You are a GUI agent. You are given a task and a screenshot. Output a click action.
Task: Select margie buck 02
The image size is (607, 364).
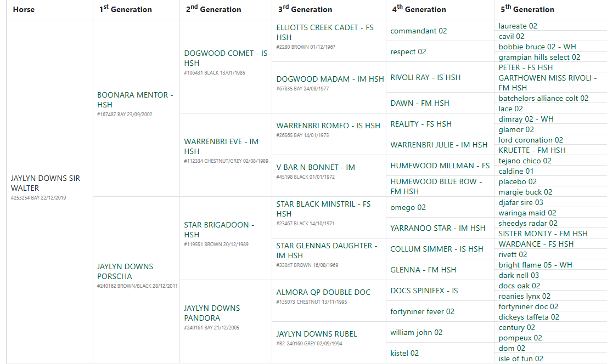tap(525, 192)
